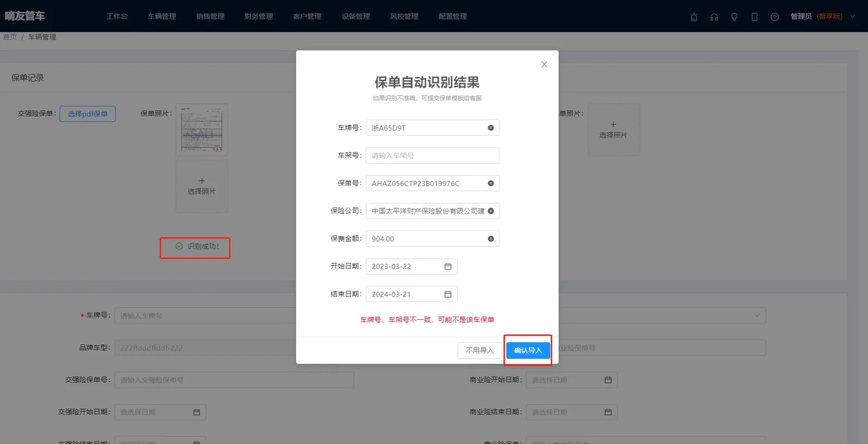Open calendar for 结束日期

pyautogui.click(x=448, y=294)
